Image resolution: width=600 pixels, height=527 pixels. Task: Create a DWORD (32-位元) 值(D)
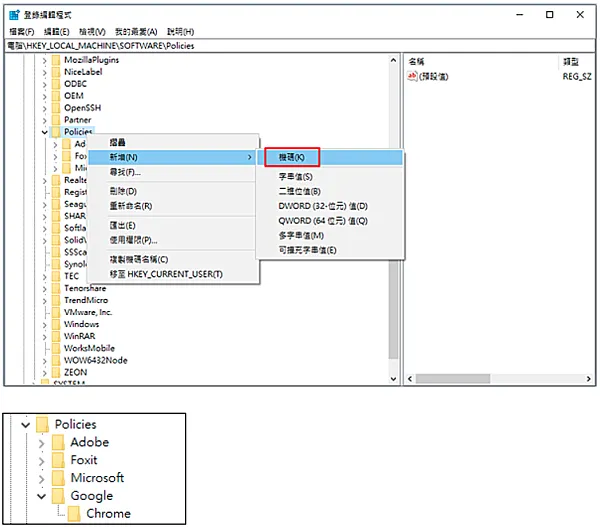pos(323,206)
